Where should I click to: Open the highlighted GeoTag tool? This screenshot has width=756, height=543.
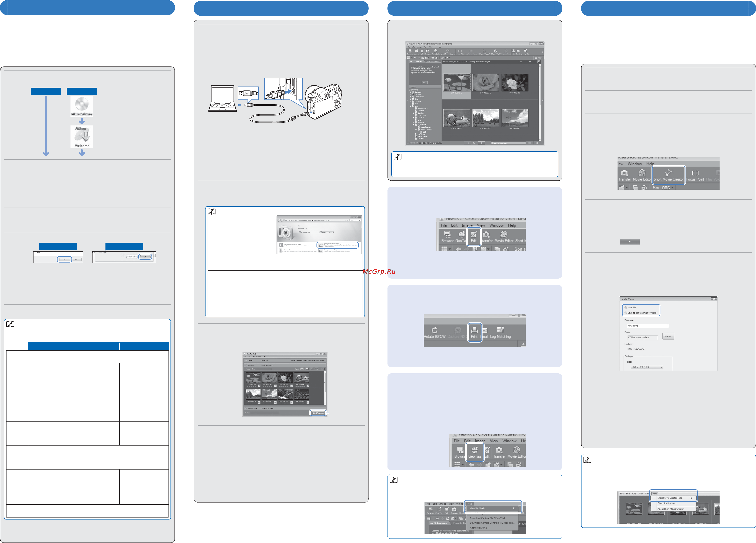(474, 452)
